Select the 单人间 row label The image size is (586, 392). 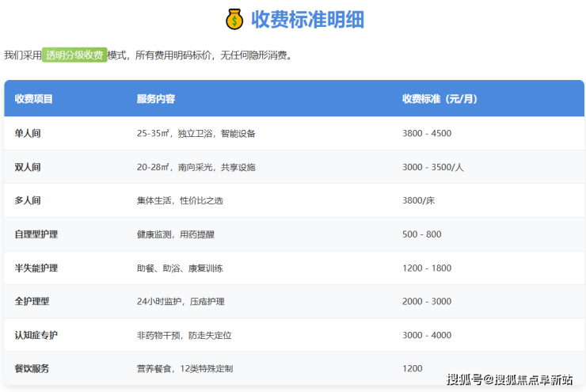28,133
